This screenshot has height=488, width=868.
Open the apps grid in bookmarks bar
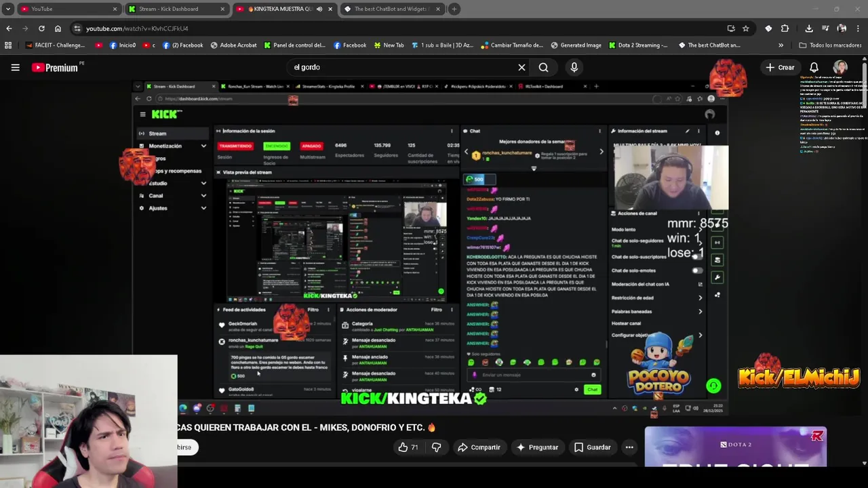[8, 45]
